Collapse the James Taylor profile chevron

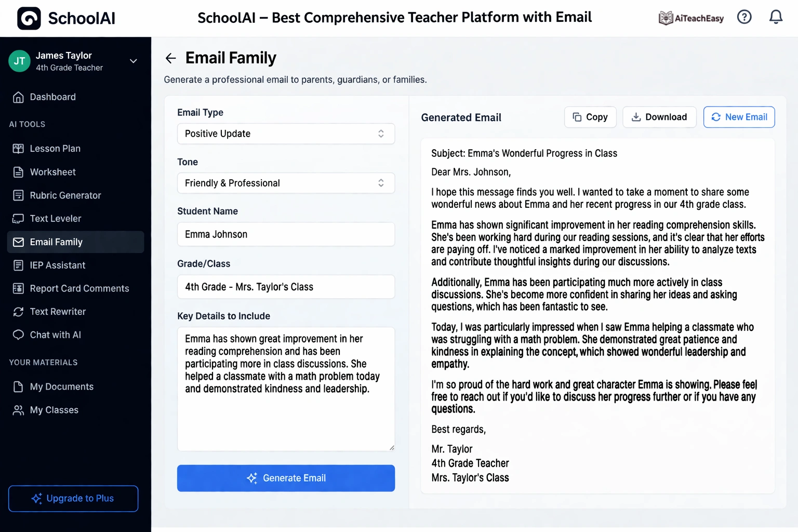(x=133, y=61)
